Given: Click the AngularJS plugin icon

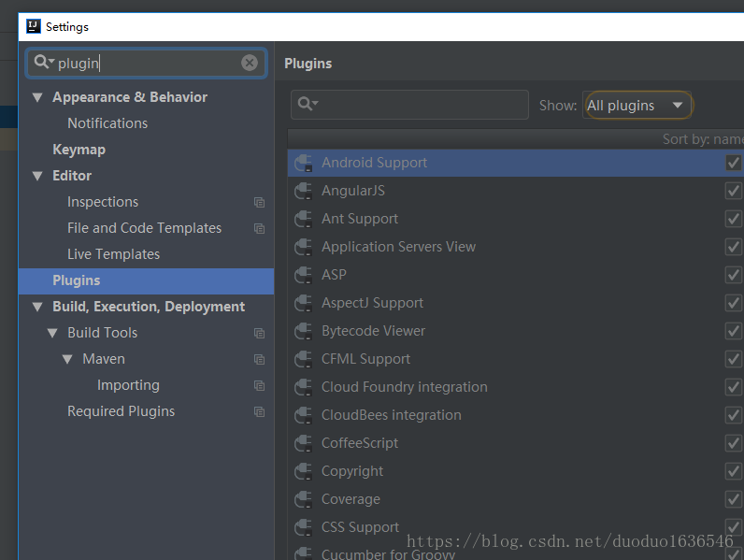Looking at the screenshot, I should 303,191.
